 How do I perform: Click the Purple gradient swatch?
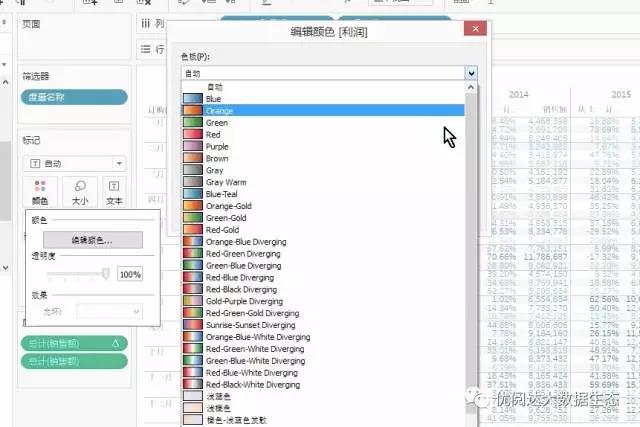[x=193, y=146]
